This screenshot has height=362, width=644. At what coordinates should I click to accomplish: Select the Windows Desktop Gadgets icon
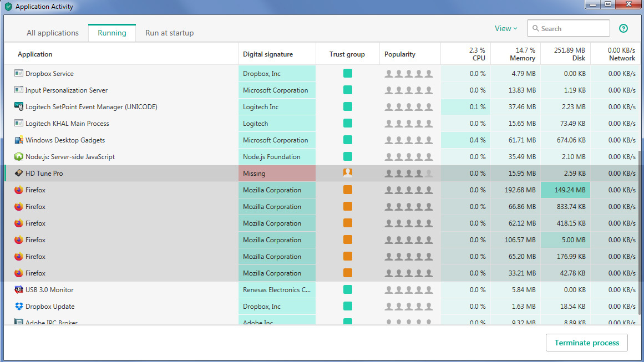coord(18,140)
